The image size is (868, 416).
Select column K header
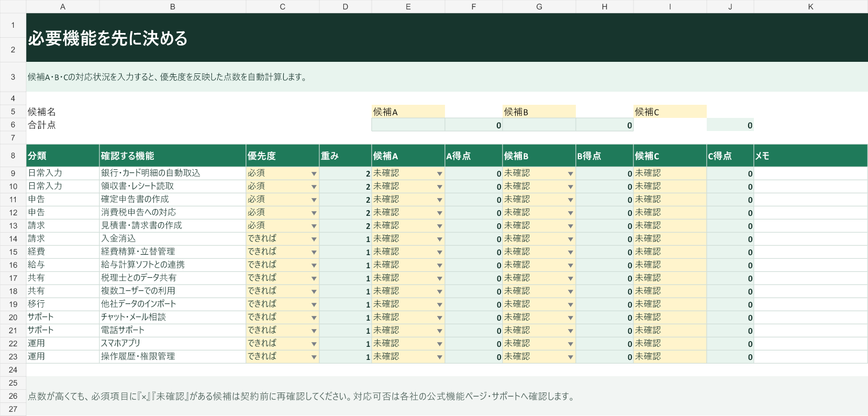tap(810, 7)
